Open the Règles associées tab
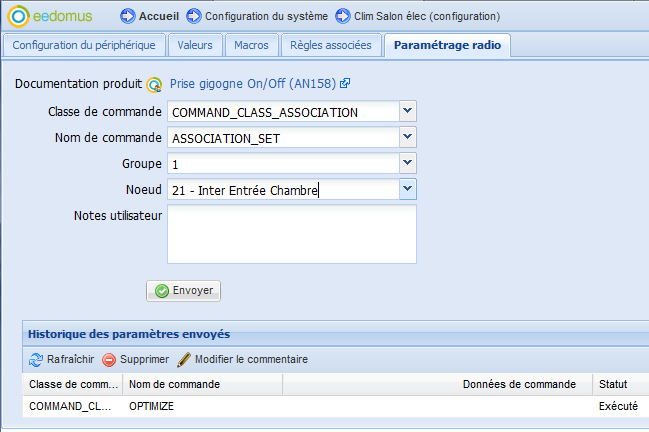This screenshot has width=649, height=432. [331, 46]
